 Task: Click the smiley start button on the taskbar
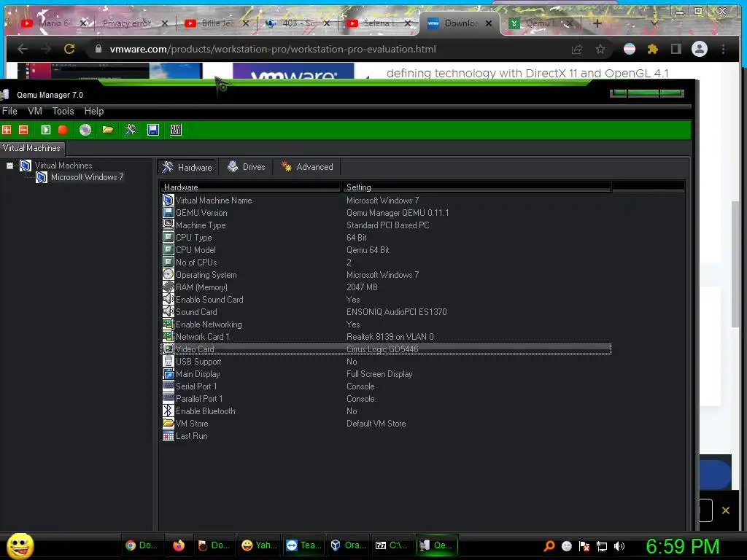pyautogui.click(x=20, y=545)
